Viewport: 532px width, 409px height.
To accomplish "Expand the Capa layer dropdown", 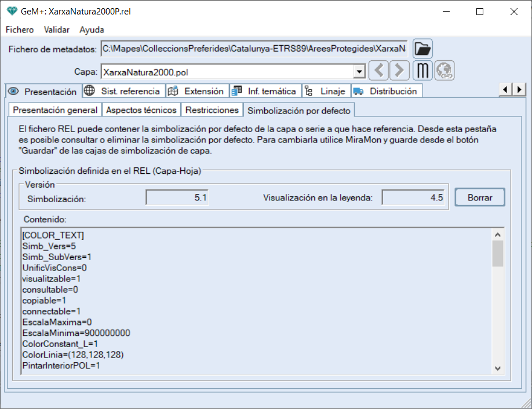I will (x=359, y=72).
